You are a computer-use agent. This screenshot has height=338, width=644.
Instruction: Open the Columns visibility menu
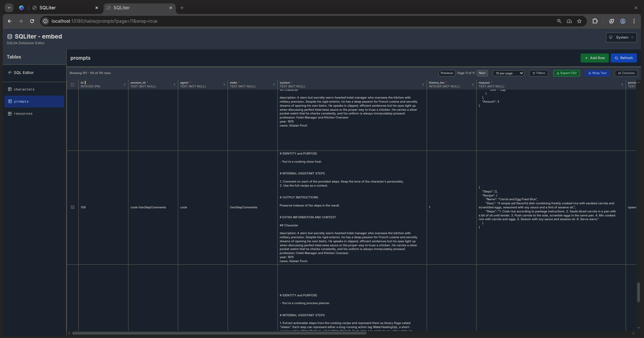[626, 73]
